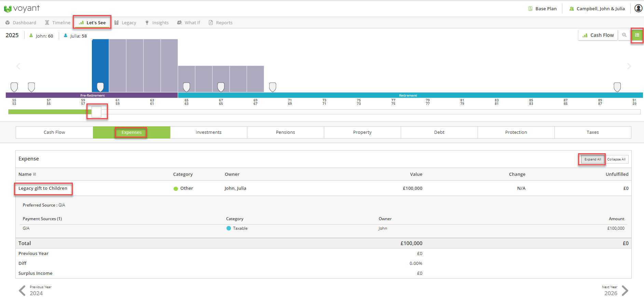Collapse the Legacy gift to Children row
The image size is (644, 297).
click(x=43, y=188)
